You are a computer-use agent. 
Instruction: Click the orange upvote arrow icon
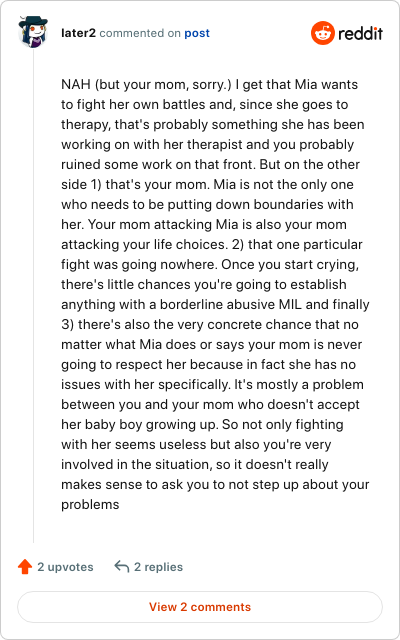point(25,567)
